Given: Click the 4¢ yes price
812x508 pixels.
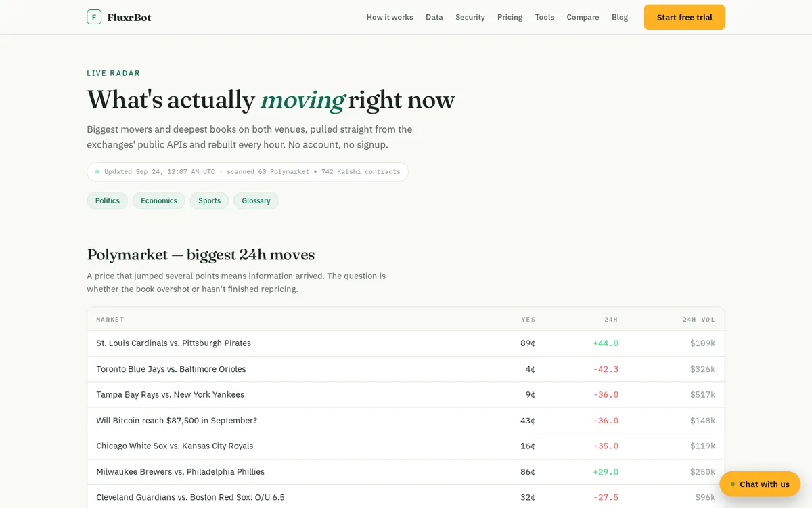Looking at the screenshot, I should coord(531,369).
